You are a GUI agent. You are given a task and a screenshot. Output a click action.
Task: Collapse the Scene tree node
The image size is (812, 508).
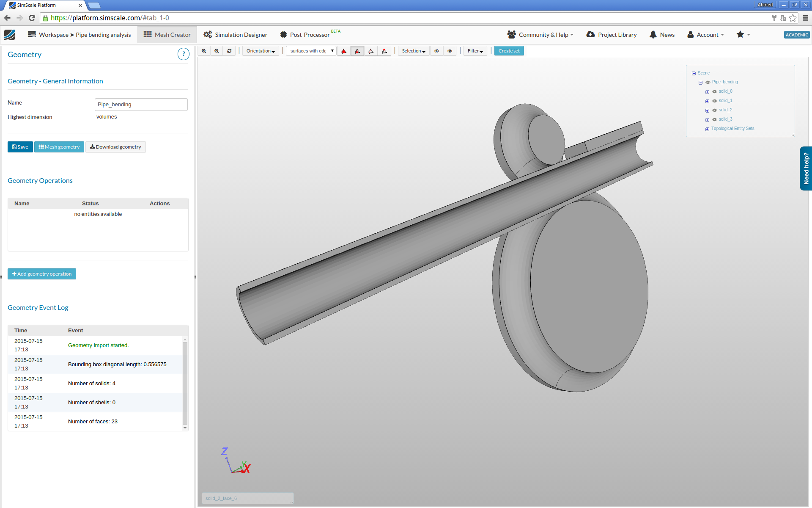694,73
